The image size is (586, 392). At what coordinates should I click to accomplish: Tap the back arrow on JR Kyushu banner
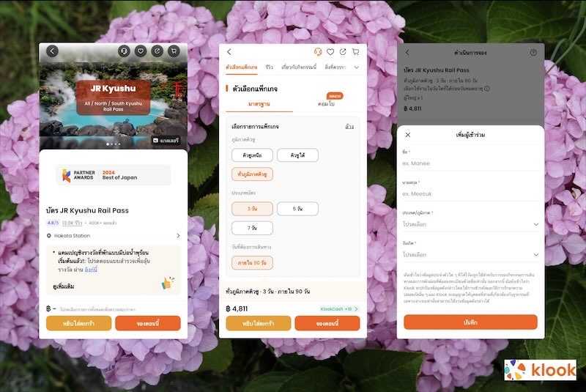coord(52,51)
